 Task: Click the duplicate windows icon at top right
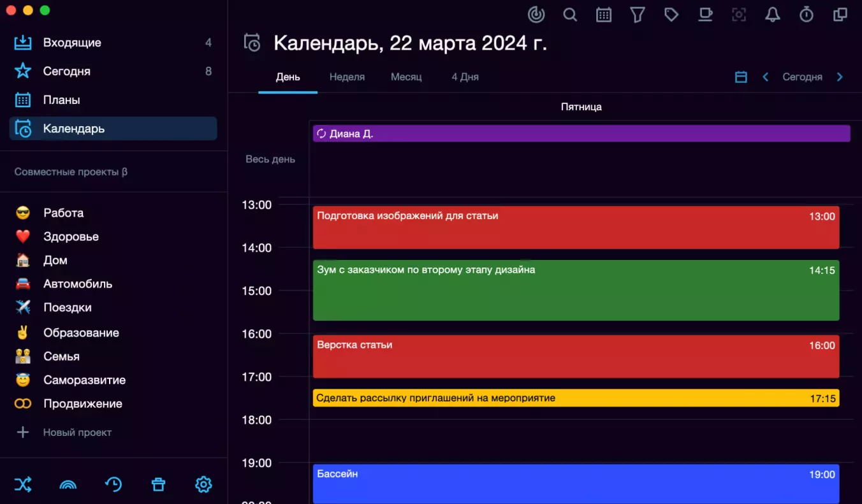click(840, 14)
